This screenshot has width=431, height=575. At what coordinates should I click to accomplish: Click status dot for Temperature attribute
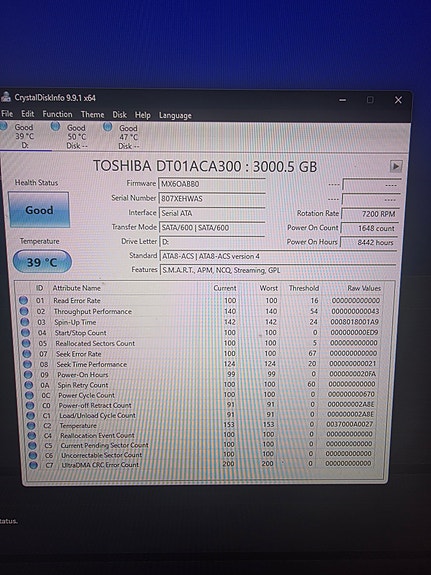pos(31,426)
